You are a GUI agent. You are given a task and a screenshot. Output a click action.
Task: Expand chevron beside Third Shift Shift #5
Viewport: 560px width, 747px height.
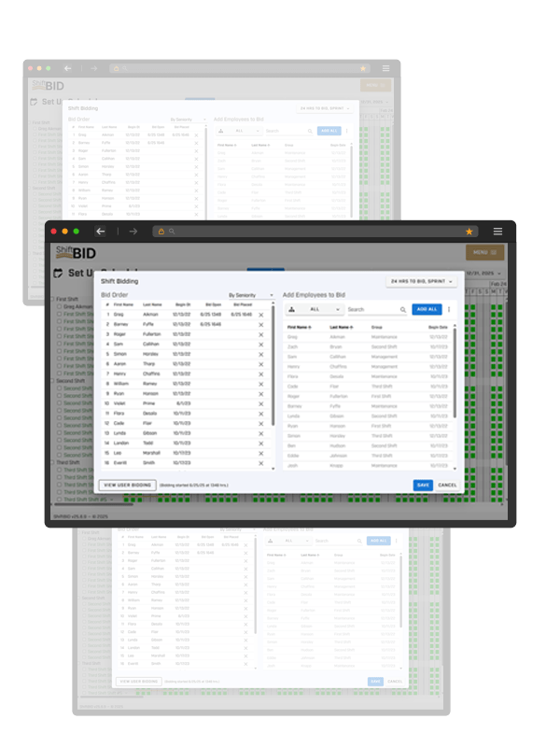[112, 500]
